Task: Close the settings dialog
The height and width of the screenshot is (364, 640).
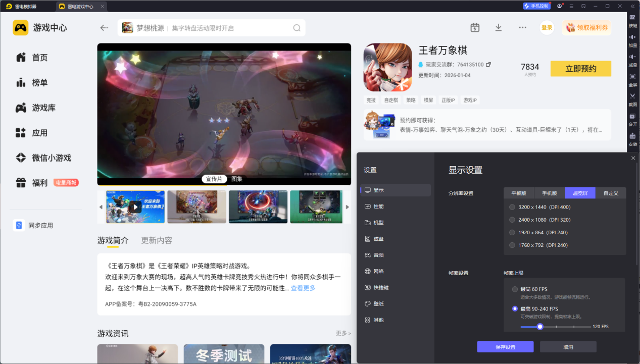Action: point(633,158)
